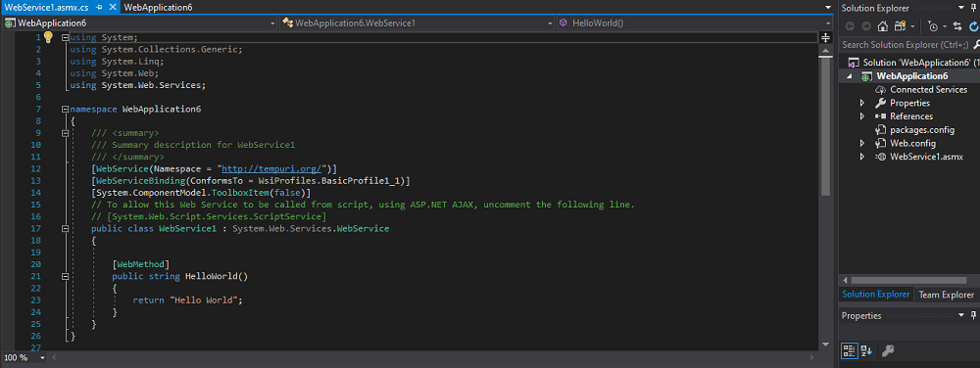Click the code editor horizontal scrollbar

click(x=431, y=358)
